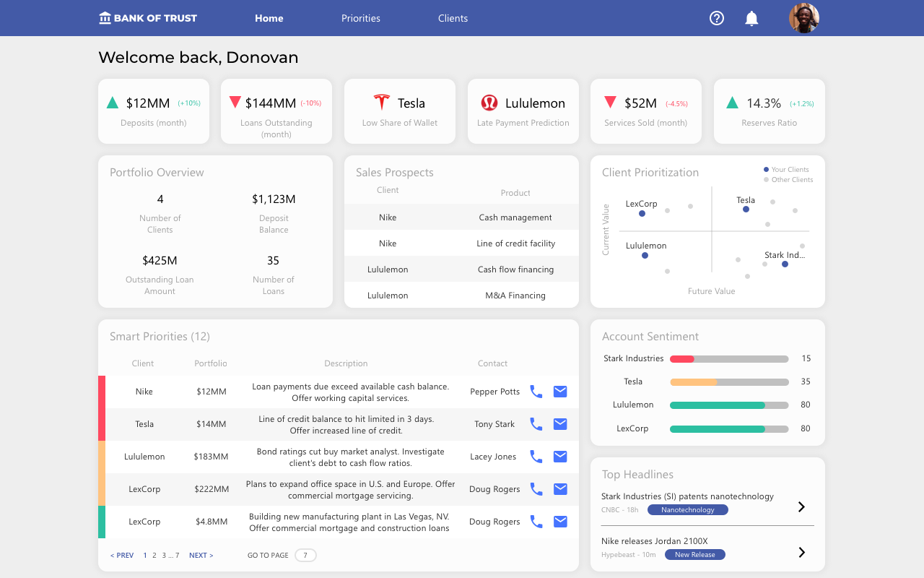Click the Tesla sentiment bar
Viewport: 924px width, 578px height.
[x=729, y=382]
